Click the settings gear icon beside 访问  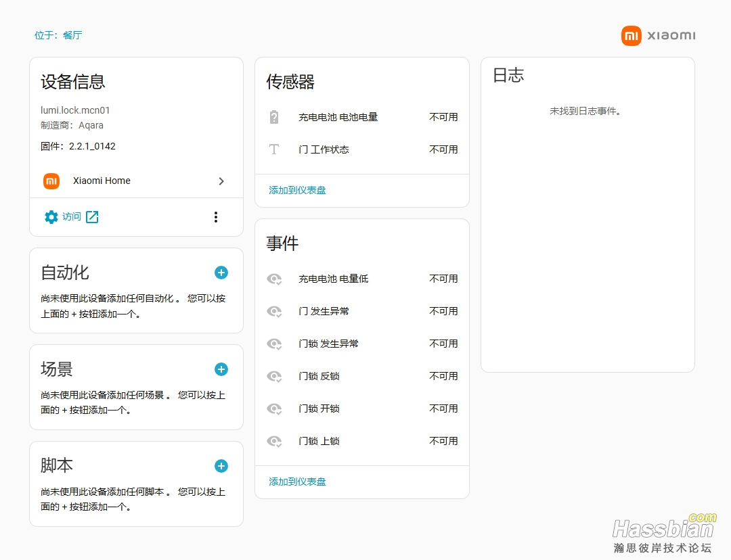pyautogui.click(x=51, y=216)
